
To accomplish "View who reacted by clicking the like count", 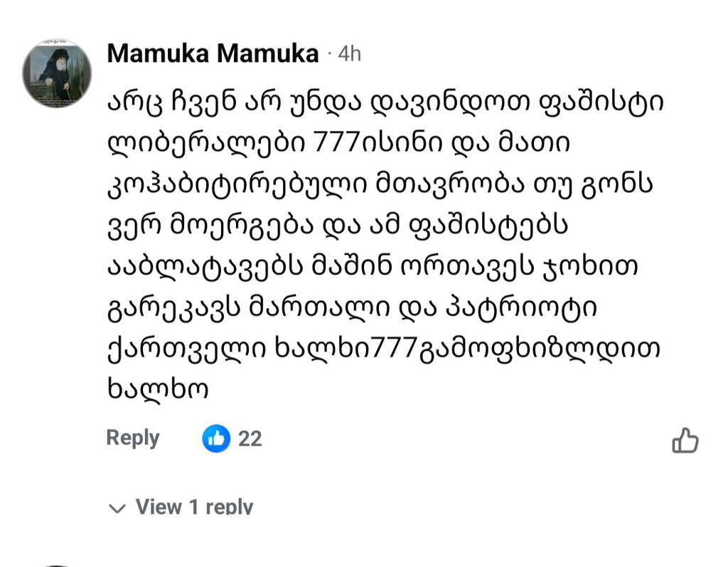I will [x=250, y=439].
